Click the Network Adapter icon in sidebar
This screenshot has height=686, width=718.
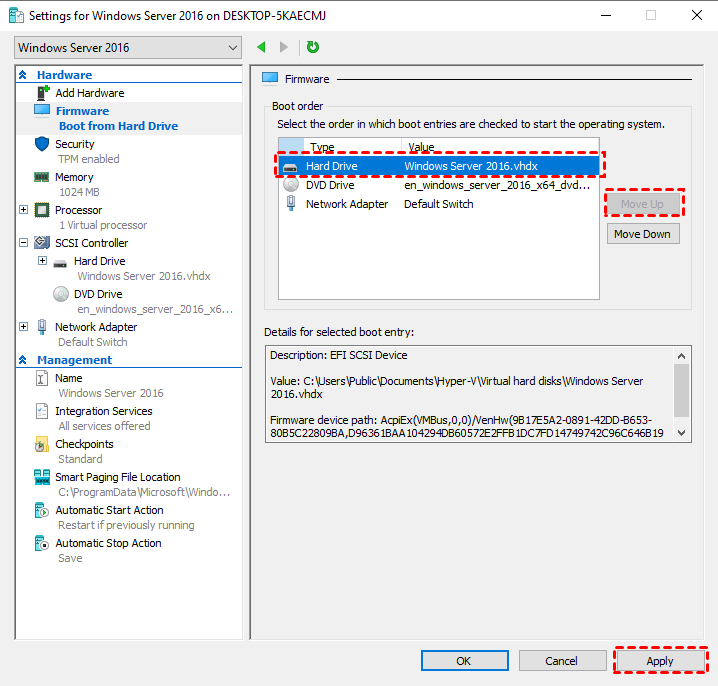[x=42, y=327]
